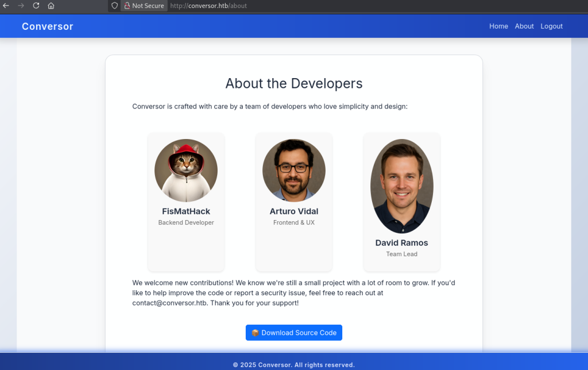Click Arturo Vidal's profile photo
This screenshot has height=370, width=588.
(294, 171)
